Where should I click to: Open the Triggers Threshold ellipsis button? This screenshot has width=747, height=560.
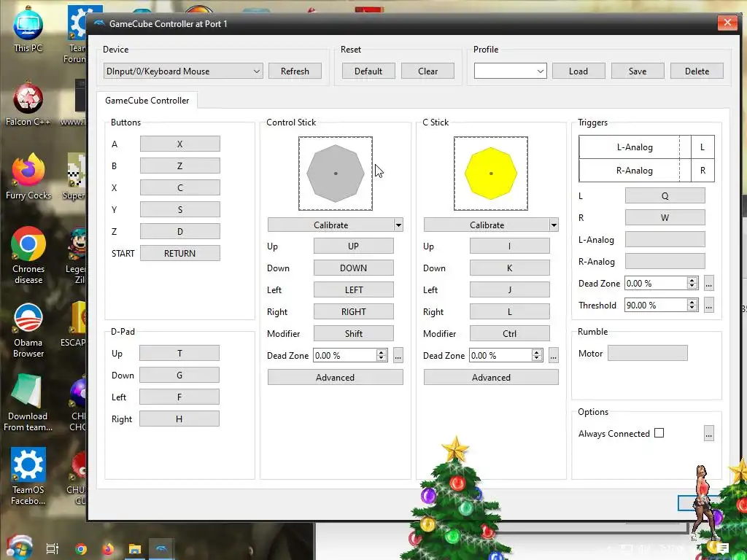[x=709, y=305]
